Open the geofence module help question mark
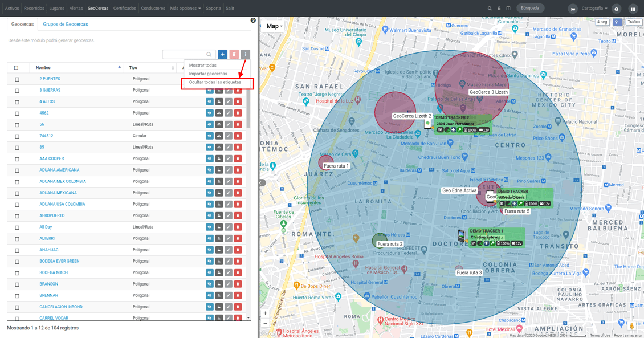Viewport: 644px width, 338px height. (253, 20)
